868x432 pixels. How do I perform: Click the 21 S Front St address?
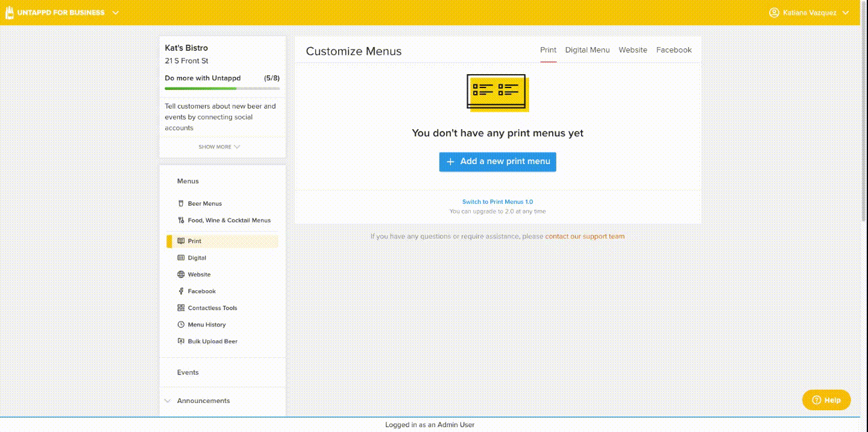click(187, 61)
